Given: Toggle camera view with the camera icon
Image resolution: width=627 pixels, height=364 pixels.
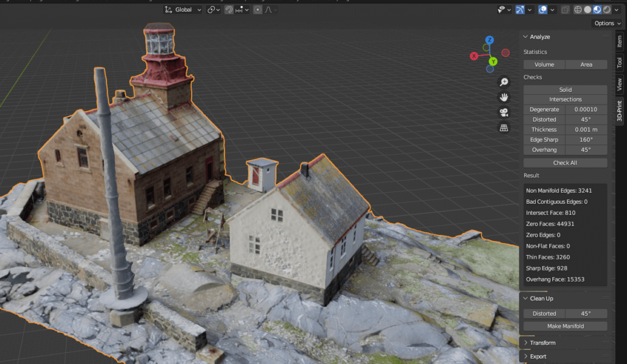Looking at the screenshot, I should click(x=504, y=113).
